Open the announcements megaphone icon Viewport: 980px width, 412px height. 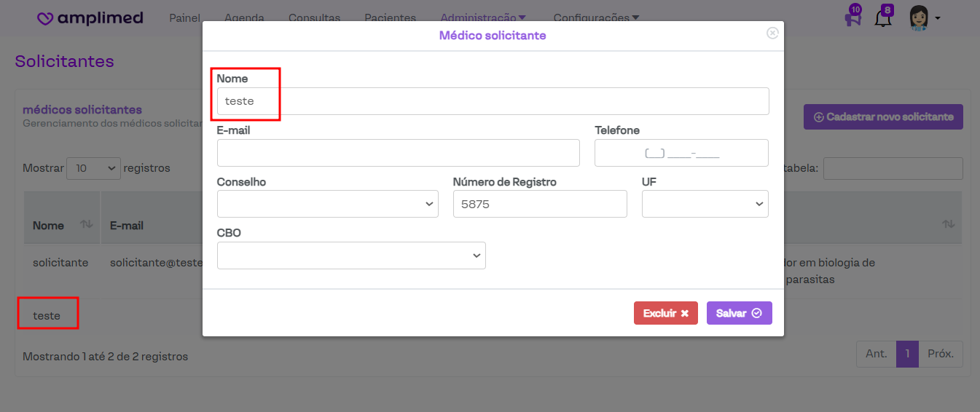click(x=852, y=17)
